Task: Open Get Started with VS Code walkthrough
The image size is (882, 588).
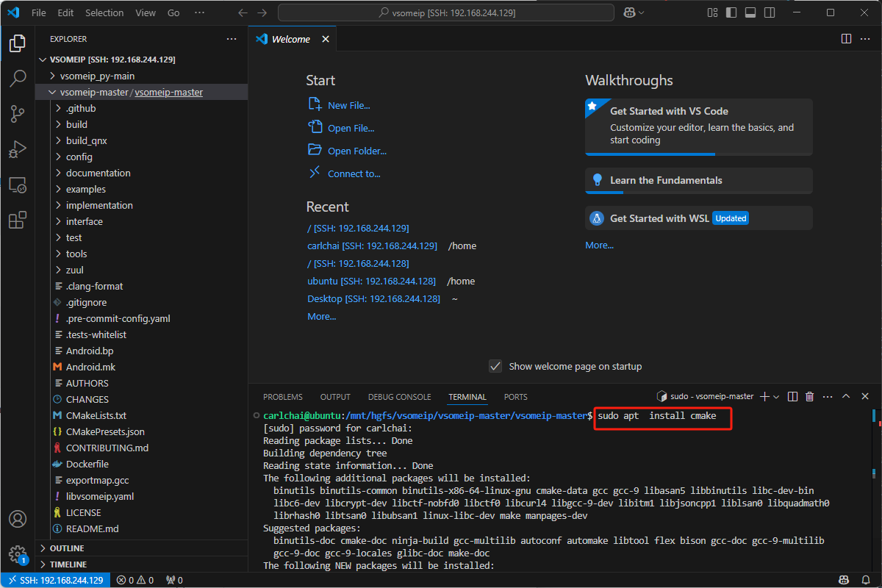Action: (x=699, y=126)
